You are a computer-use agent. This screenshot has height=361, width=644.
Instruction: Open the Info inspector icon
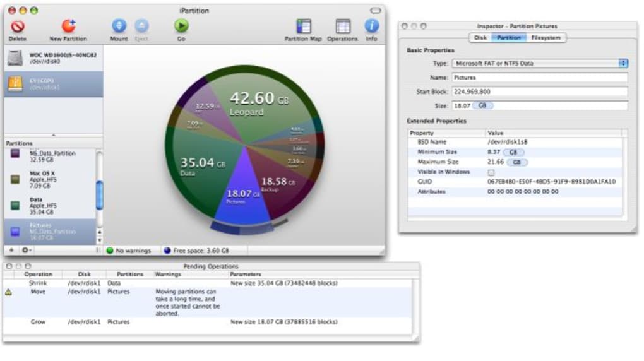(371, 27)
